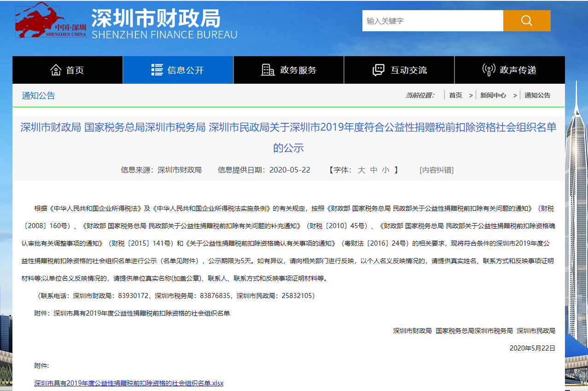Set font size to 大
The image size is (588, 391).
pyautogui.click(x=361, y=170)
